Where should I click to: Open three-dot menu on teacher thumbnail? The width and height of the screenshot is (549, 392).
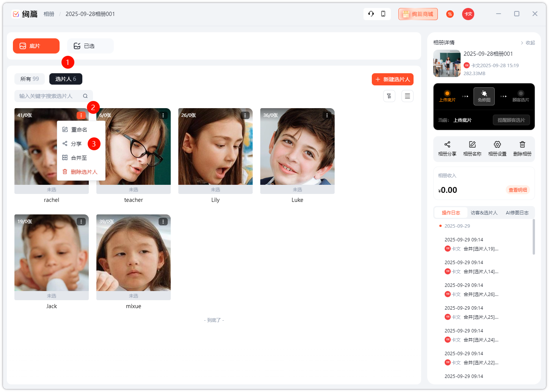click(x=163, y=115)
